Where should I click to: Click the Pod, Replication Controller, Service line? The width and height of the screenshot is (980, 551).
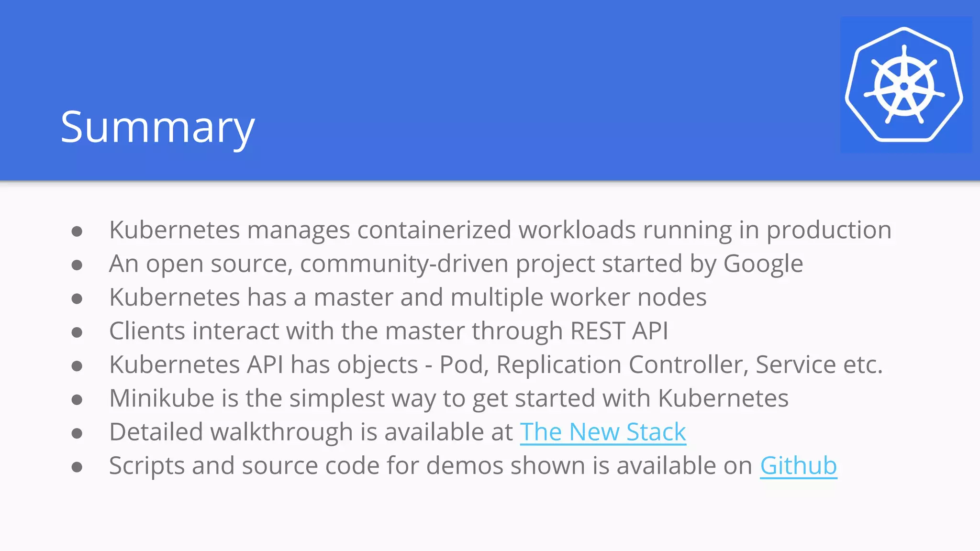click(x=495, y=364)
